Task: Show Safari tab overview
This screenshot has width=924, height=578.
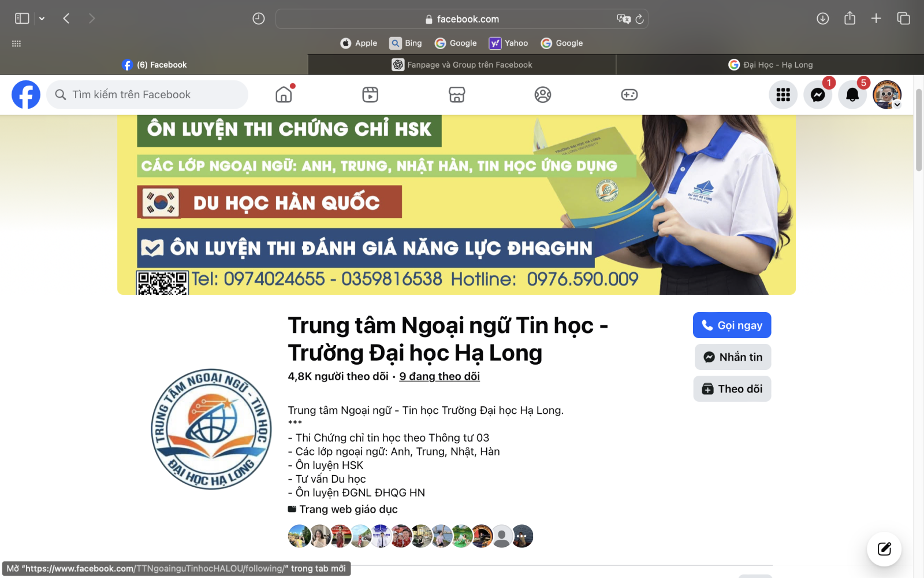Action: (903, 18)
